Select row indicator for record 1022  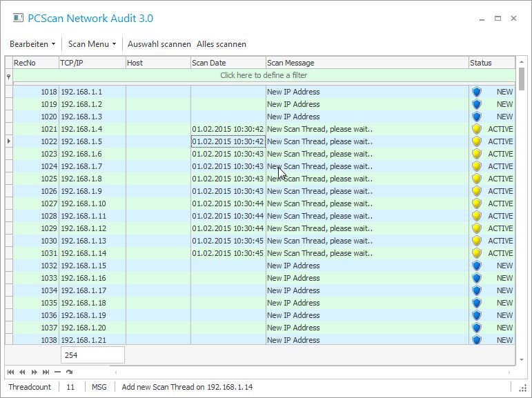click(x=9, y=141)
